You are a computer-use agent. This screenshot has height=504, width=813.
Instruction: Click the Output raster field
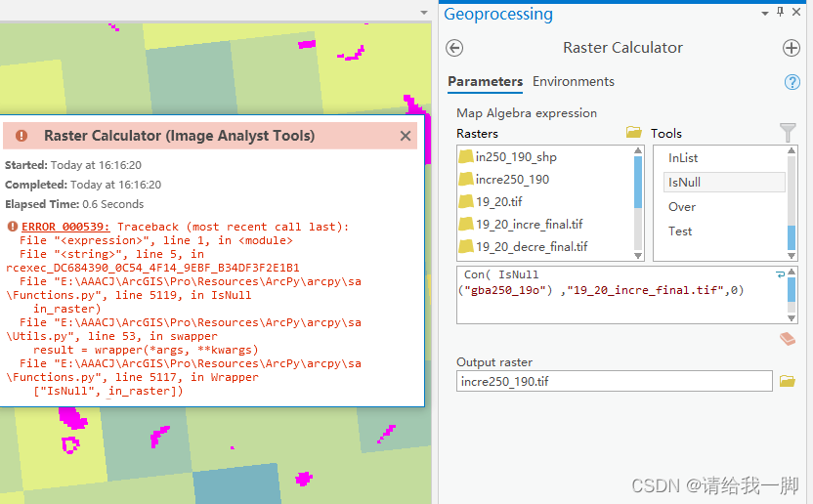(x=614, y=381)
